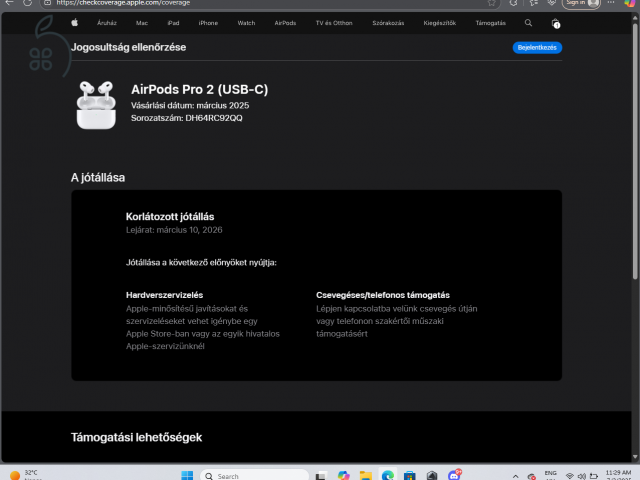This screenshot has width=640, height=480.
Task: Open the Kiegészítők menu
Action: (440, 23)
